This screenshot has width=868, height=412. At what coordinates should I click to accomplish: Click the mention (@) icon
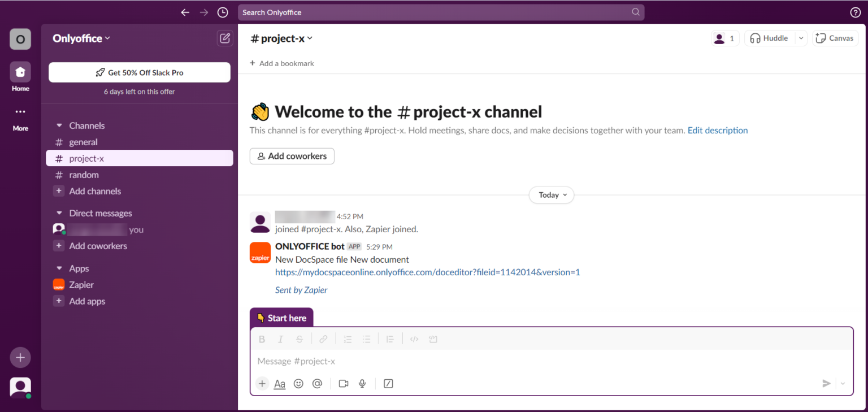pyautogui.click(x=317, y=383)
